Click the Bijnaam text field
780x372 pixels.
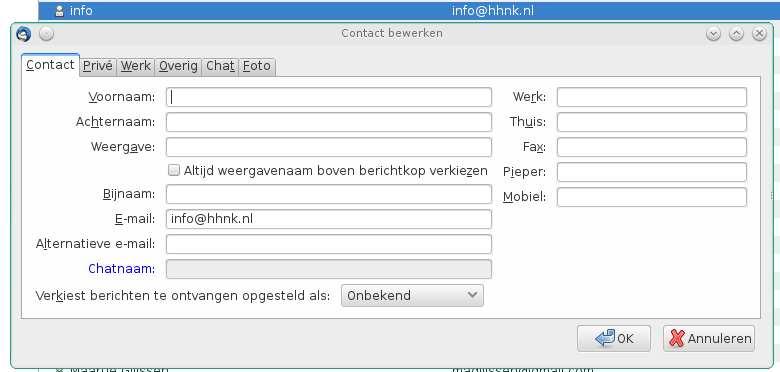[329, 194]
